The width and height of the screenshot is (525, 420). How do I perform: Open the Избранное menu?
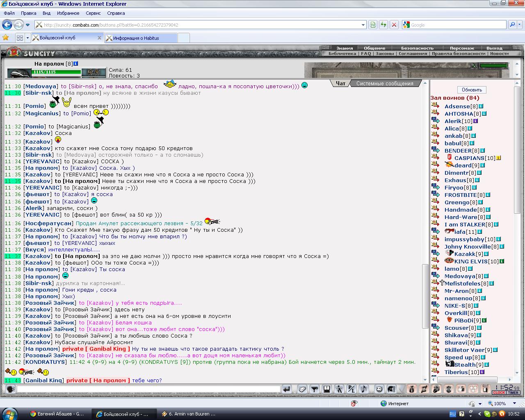click(68, 13)
